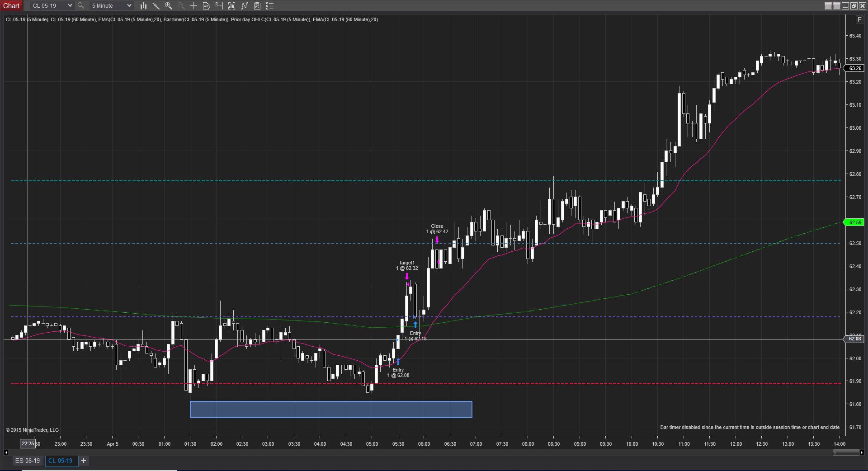Switch to the ES 06-19 chart tab

28,461
